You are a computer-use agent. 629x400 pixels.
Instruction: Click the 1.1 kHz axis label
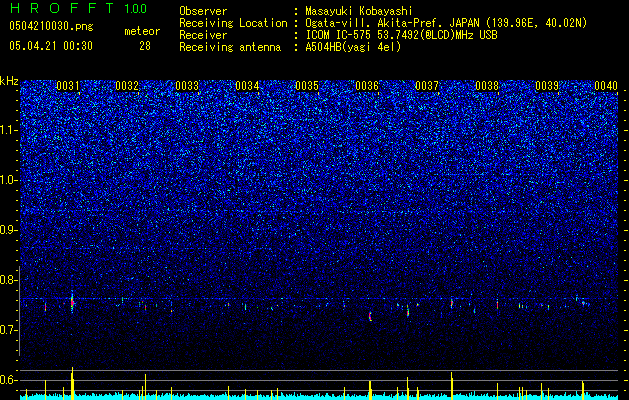point(9,130)
